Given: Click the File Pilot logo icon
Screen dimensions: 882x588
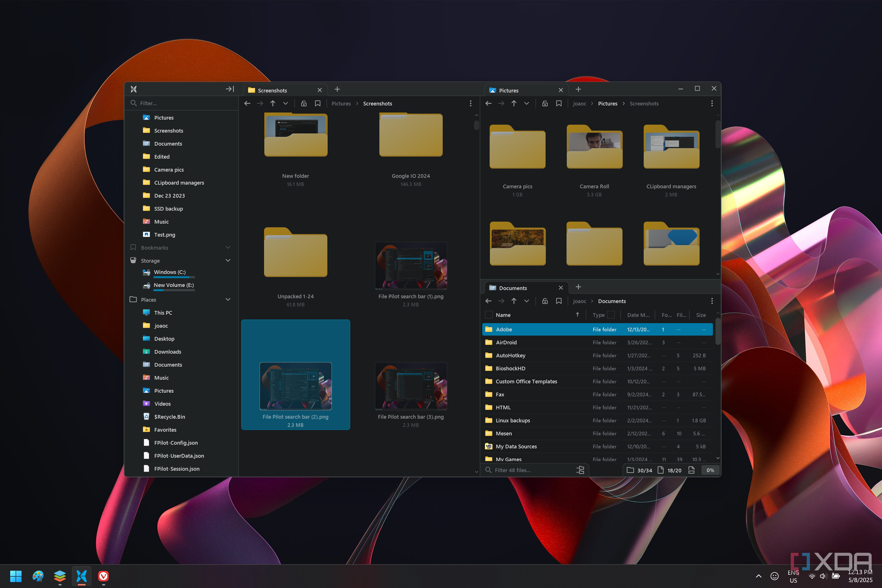Looking at the screenshot, I should pos(134,89).
